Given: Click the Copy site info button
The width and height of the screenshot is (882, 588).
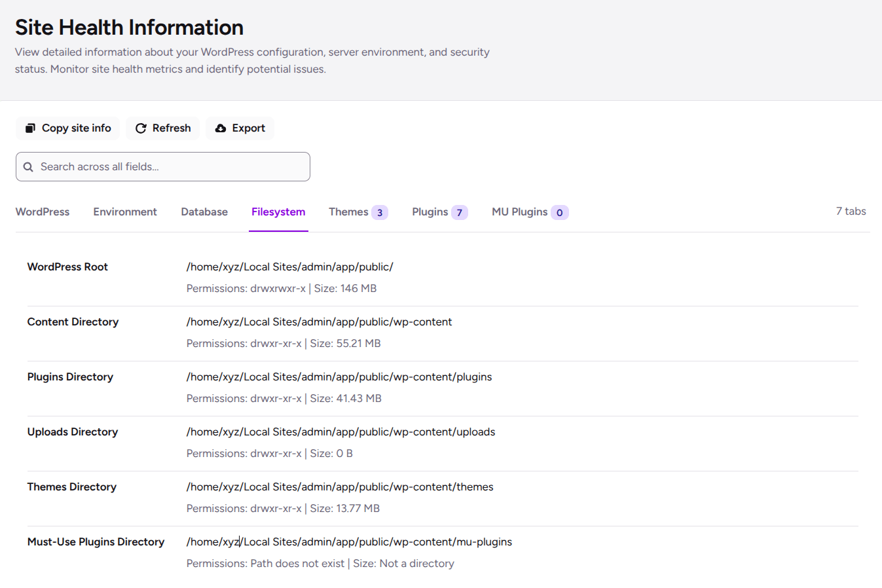Looking at the screenshot, I should (67, 128).
